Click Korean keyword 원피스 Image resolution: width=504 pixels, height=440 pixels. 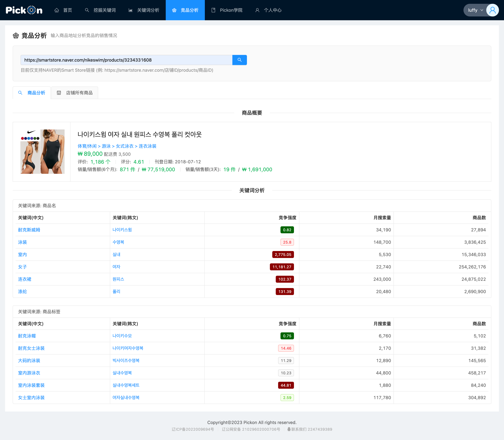pos(118,279)
